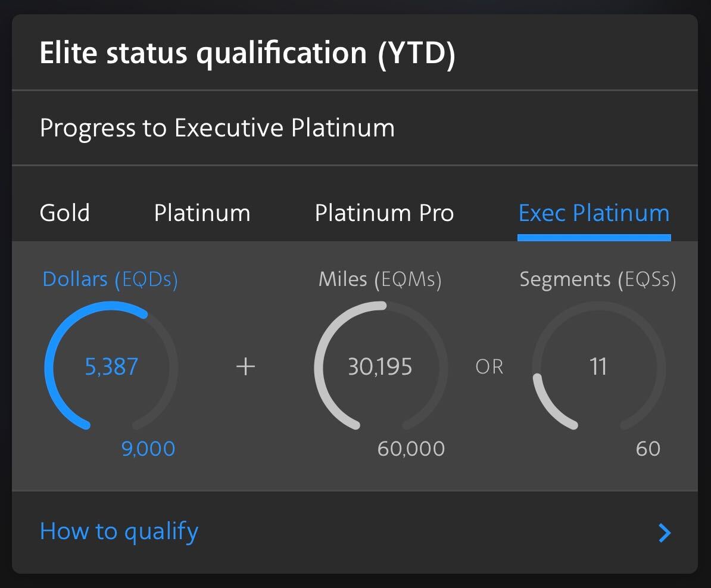Open the Platinum Pro tab
Image resolution: width=711 pixels, height=588 pixels.
(x=384, y=213)
